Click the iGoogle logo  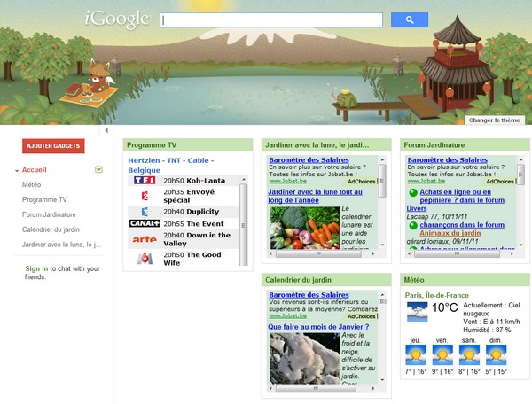pyautogui.click(x=117, y=19)
